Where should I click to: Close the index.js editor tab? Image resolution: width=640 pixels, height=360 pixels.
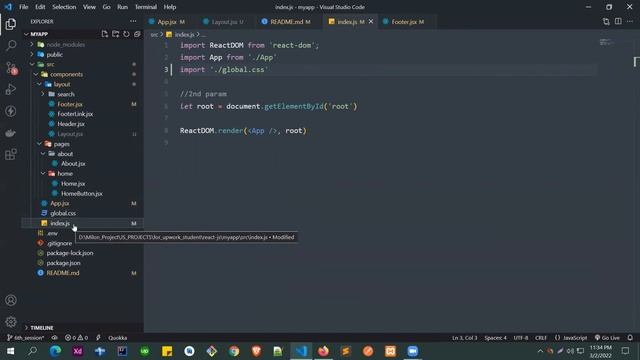click(371, 22)
